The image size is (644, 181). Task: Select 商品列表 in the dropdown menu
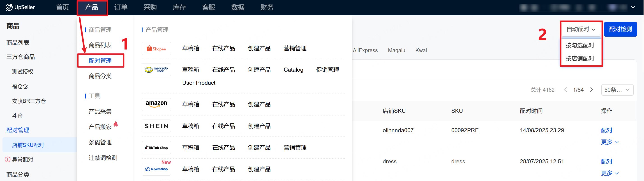[x=100, y=45]
